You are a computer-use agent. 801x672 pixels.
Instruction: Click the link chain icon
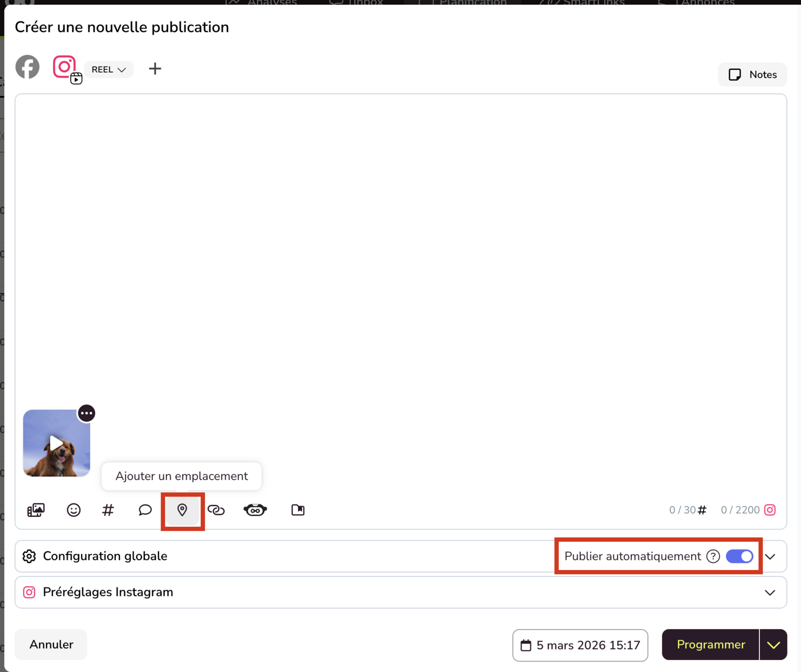coord(216,510)
